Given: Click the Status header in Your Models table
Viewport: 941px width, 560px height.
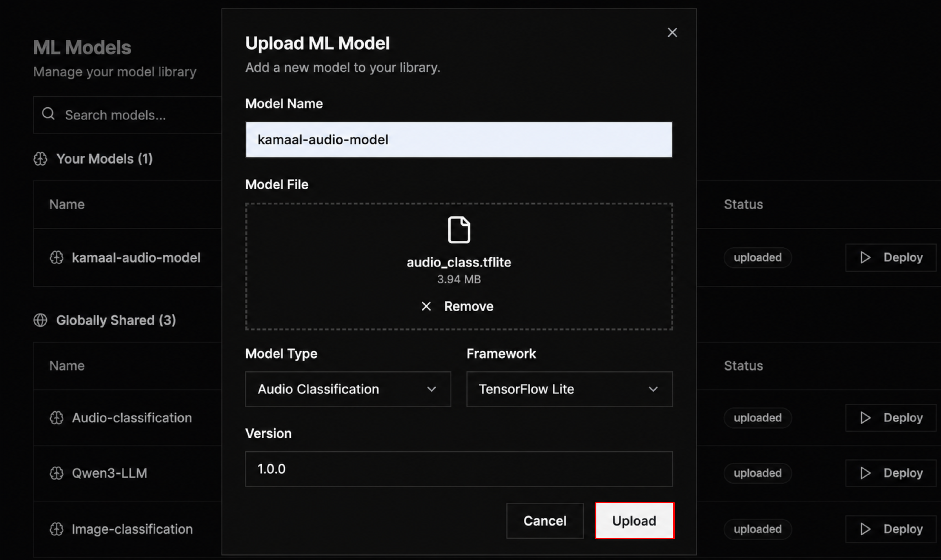Looking at the screenshot, I should tap(743, 204).
